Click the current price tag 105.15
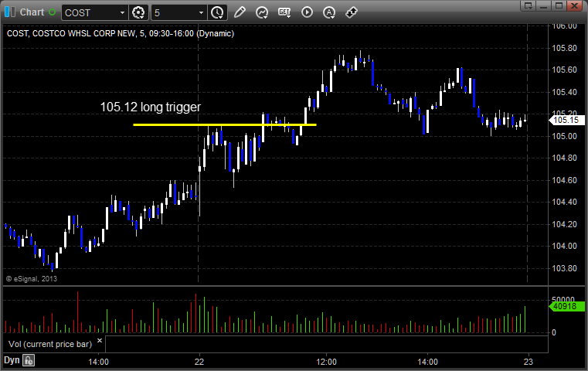 click(x=566, y=120)
